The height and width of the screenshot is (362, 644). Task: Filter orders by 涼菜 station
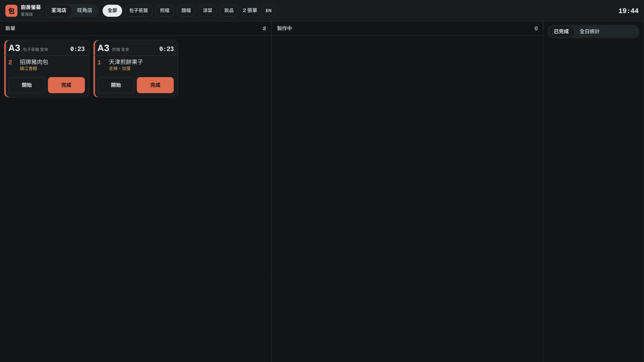[207, 11]
